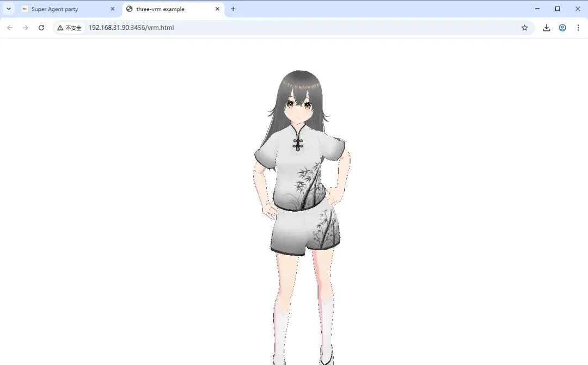588x365 pixels.
Task: Close the three-vrm example tab
Action: (x=217, y=9)
